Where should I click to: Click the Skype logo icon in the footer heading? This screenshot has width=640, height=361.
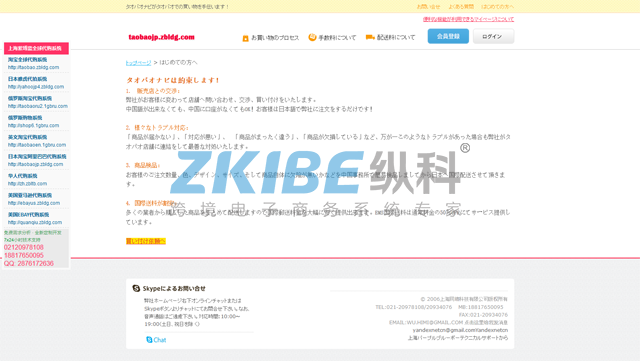tap(136, 288)
